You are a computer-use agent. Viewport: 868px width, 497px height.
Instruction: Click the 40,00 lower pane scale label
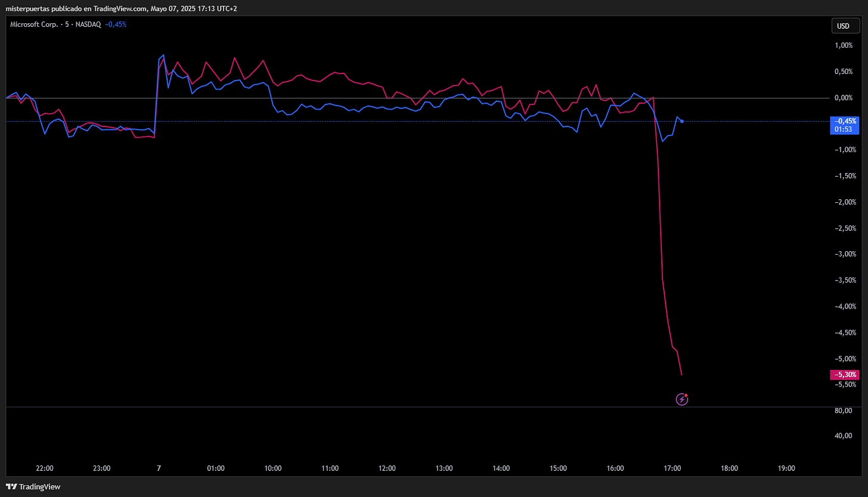(x=844, y=436)
